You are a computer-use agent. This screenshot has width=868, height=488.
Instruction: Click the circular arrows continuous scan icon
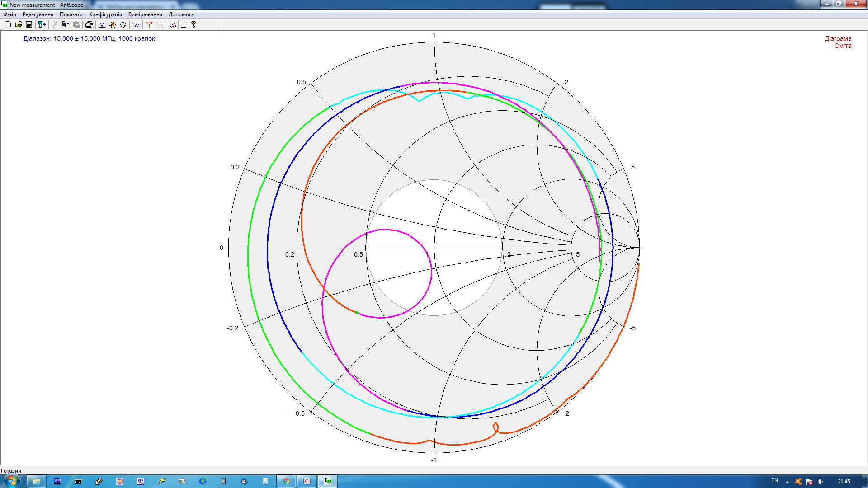pyautogui.click(x=123, y=24)
